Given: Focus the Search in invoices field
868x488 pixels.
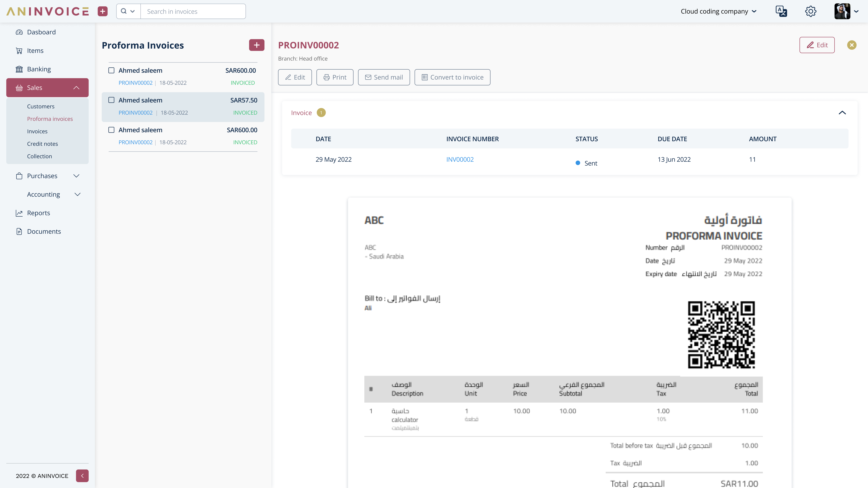Looking at the screenshot, I should click(x=193, y=11).
